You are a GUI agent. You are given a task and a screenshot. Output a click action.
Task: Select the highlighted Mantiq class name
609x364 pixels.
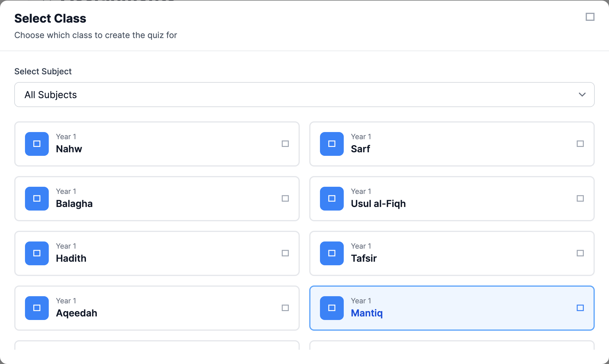(367, 313)
